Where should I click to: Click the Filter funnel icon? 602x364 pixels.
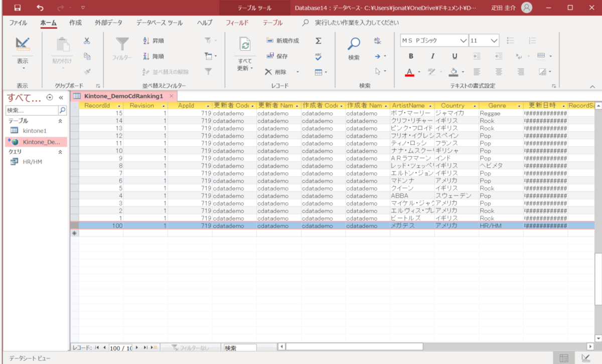click(x=122, y=45)
